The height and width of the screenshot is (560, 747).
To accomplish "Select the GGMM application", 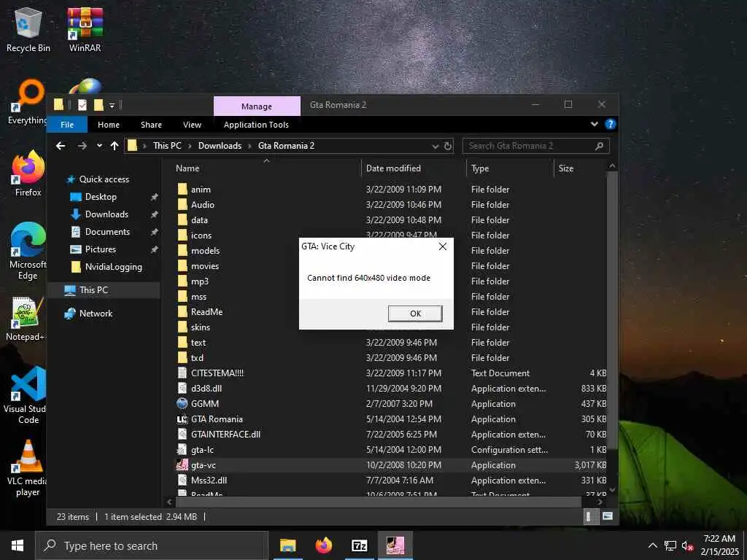I will [x=205, y=403].
